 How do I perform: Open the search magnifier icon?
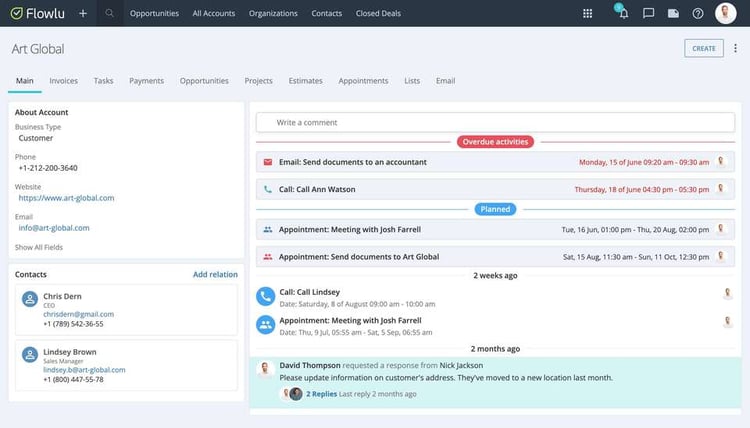click(x=110, y=13)
